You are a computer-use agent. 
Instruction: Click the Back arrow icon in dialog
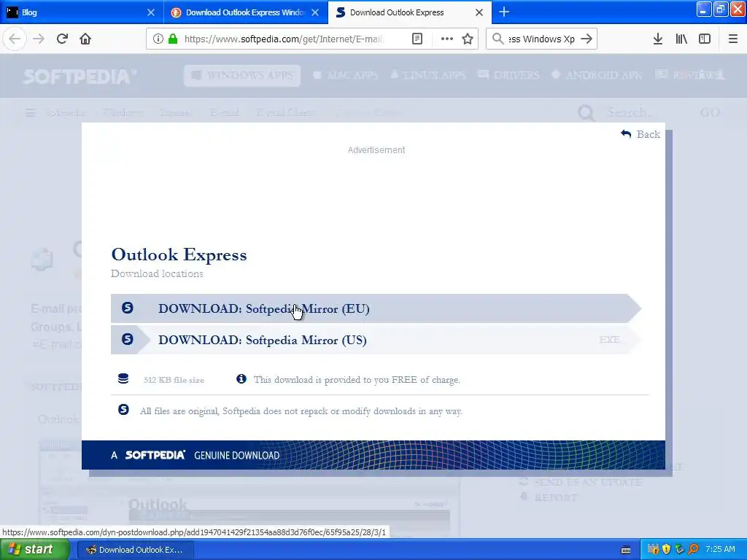(x=626, y=134)
